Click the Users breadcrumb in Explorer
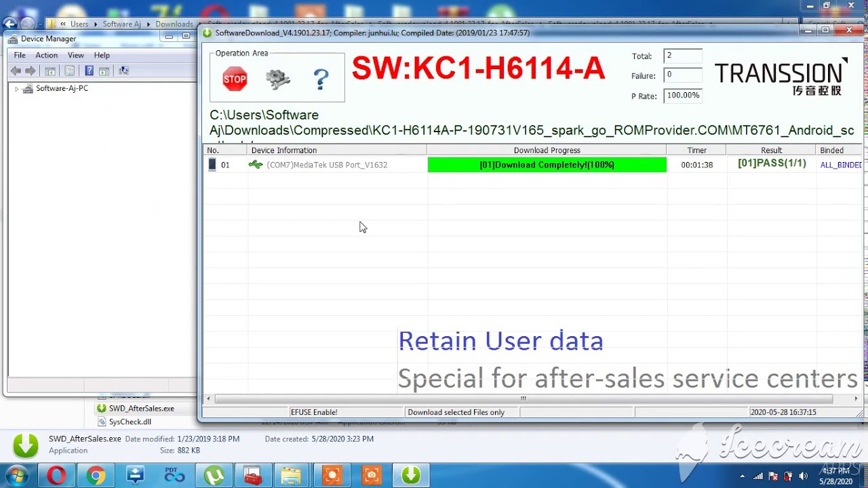 coord(79,24)
